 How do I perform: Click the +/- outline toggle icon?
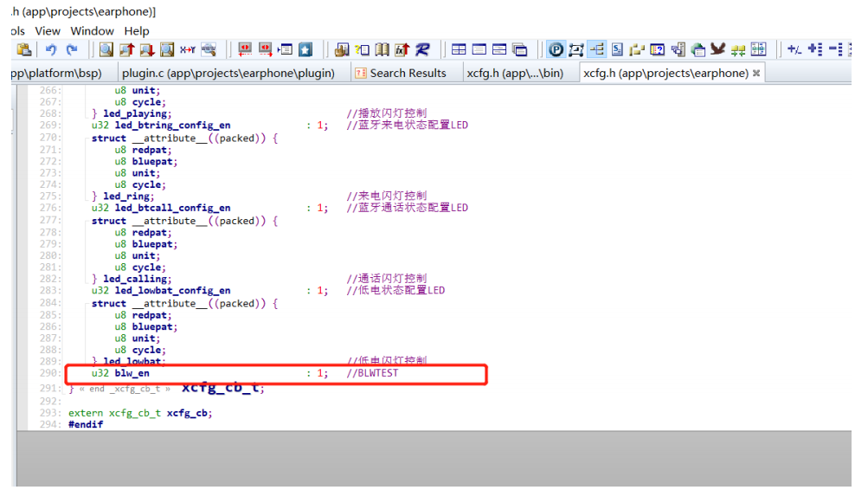tap(794, 50)
